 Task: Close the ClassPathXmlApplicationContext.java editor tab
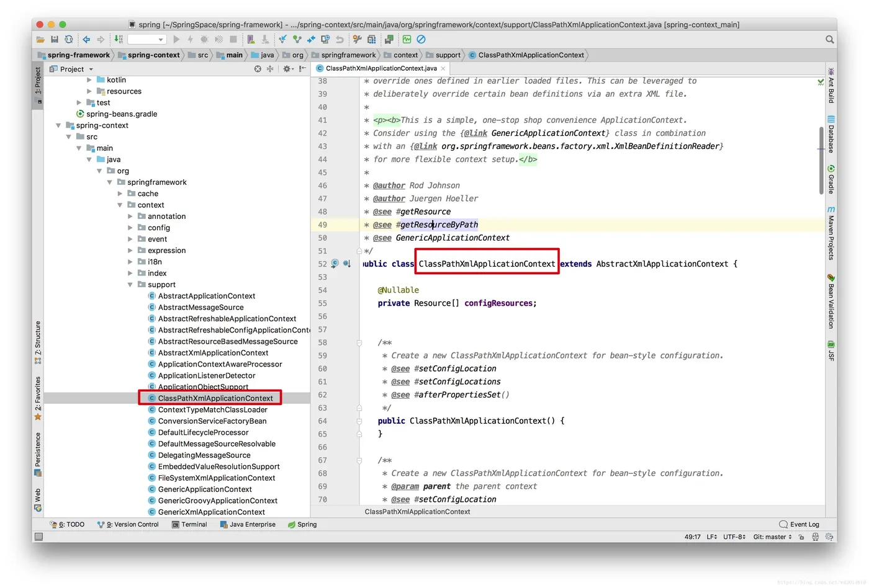tap(443, 68)
